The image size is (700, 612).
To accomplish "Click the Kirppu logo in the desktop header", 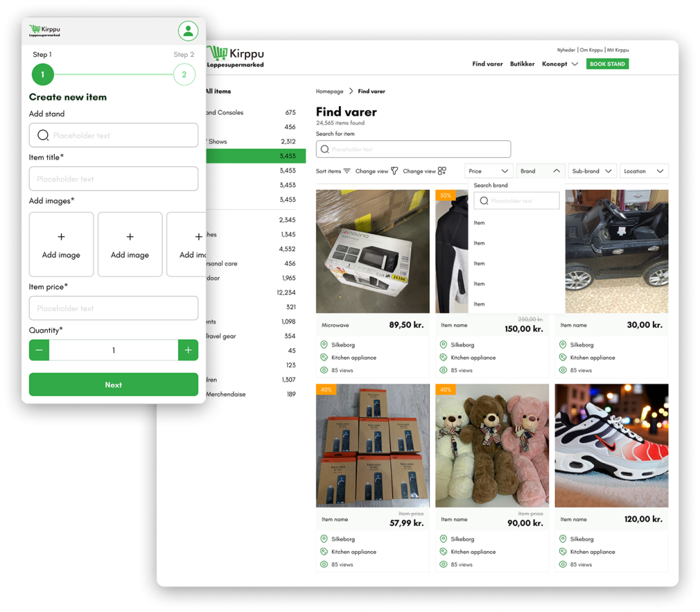I will click(236, 57).
